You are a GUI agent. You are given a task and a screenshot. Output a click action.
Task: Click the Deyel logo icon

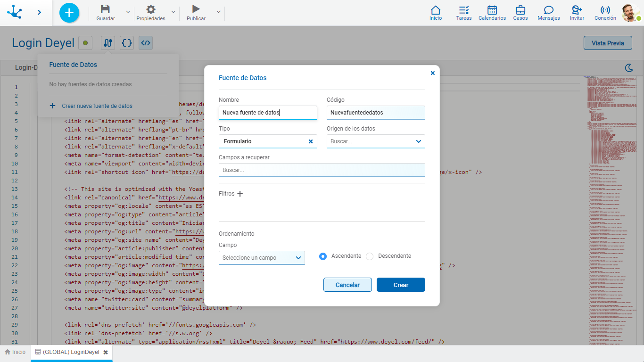click(15, 12)
